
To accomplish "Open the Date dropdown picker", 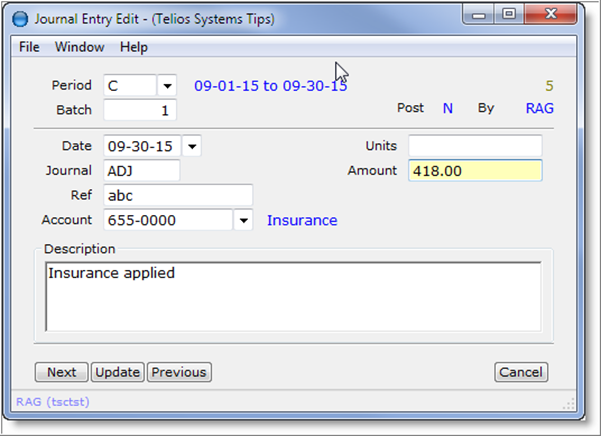I will point(192,146).
